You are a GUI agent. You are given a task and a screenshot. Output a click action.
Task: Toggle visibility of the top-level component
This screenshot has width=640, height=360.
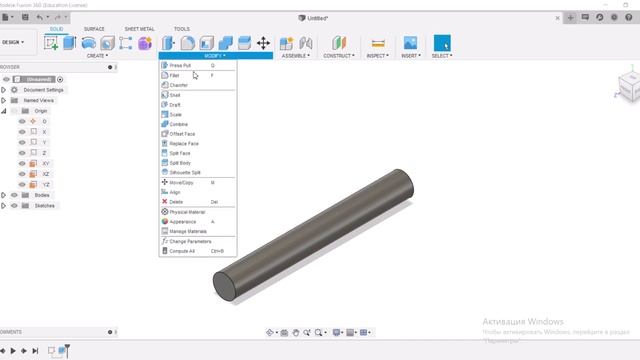(6, 79)
